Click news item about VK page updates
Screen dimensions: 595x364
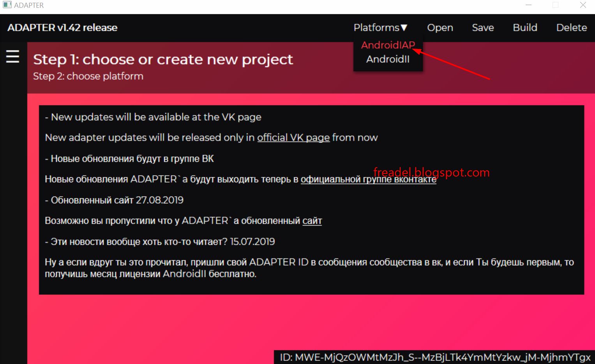tap(153, 117)
